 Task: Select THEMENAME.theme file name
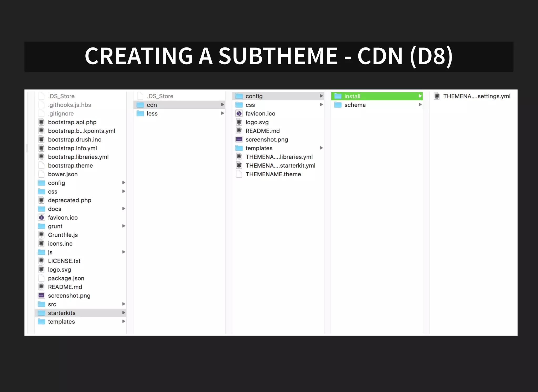(273, 174)
